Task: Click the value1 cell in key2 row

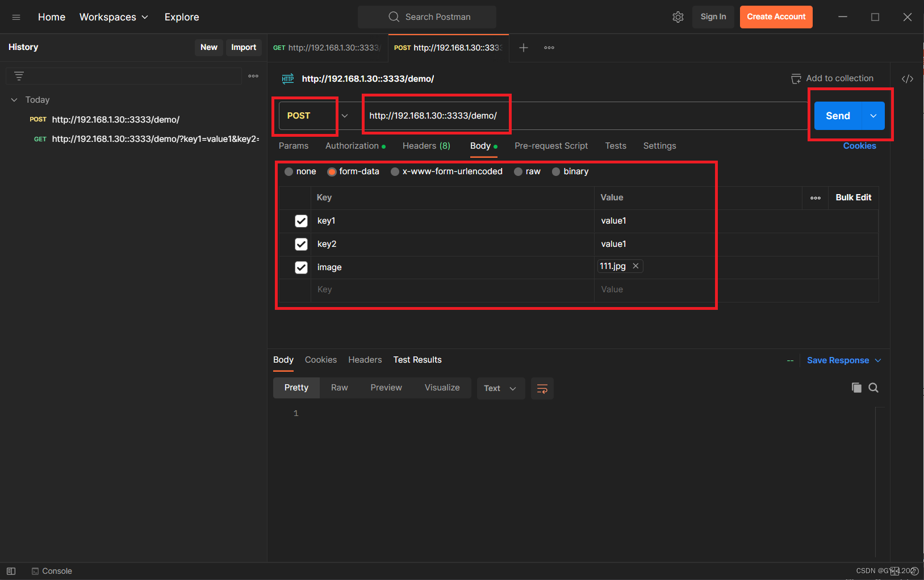Action: tap(736, 245)
